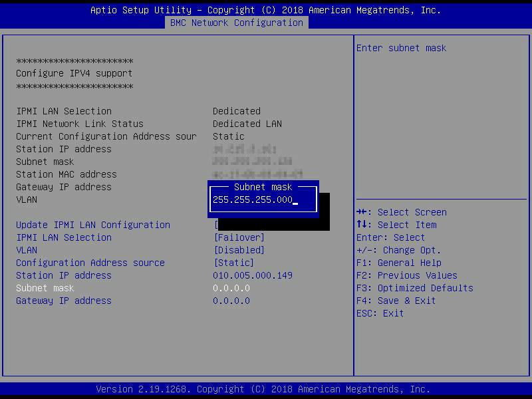The height and width of the screenshot is (399, 532).
Task: Click 'F3: Optimized Defaults' hint
Action: (414, 288)
